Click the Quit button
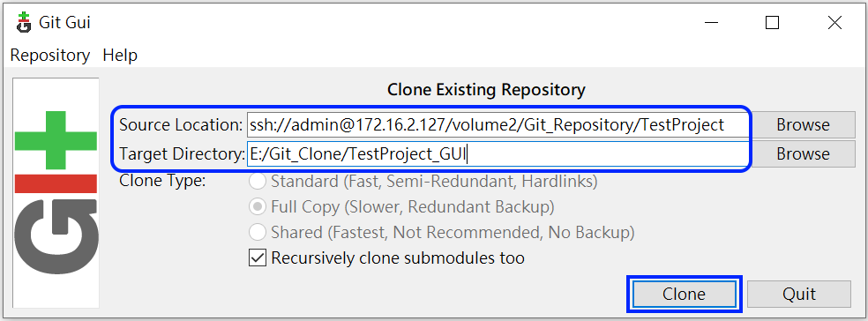Screen dimensions: 868x321 click(799, 294)
